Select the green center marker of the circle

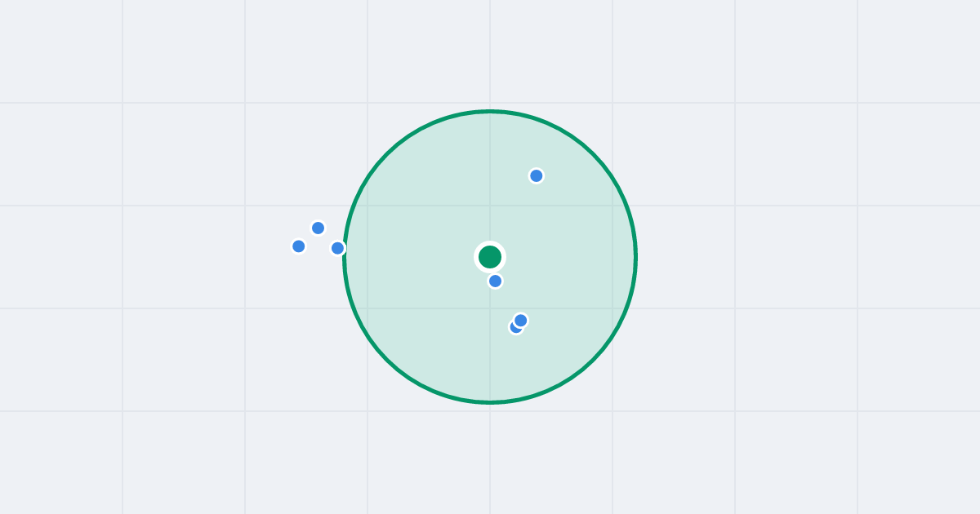pos(490,257)
